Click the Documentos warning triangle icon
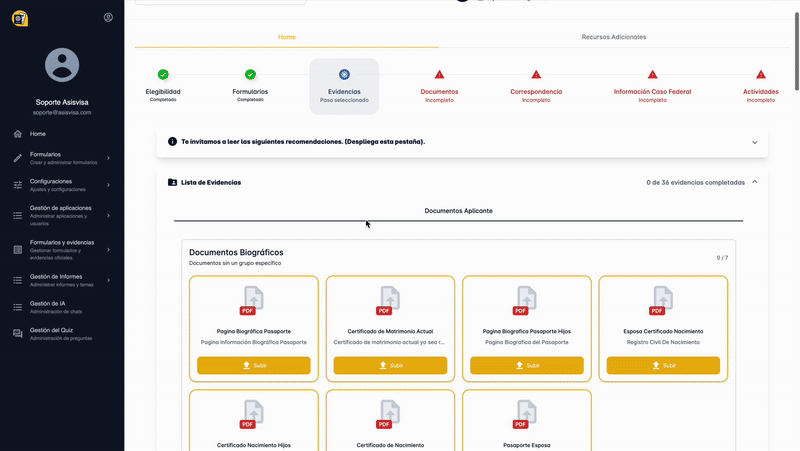 pyautogui.click(x=439, y=74)
